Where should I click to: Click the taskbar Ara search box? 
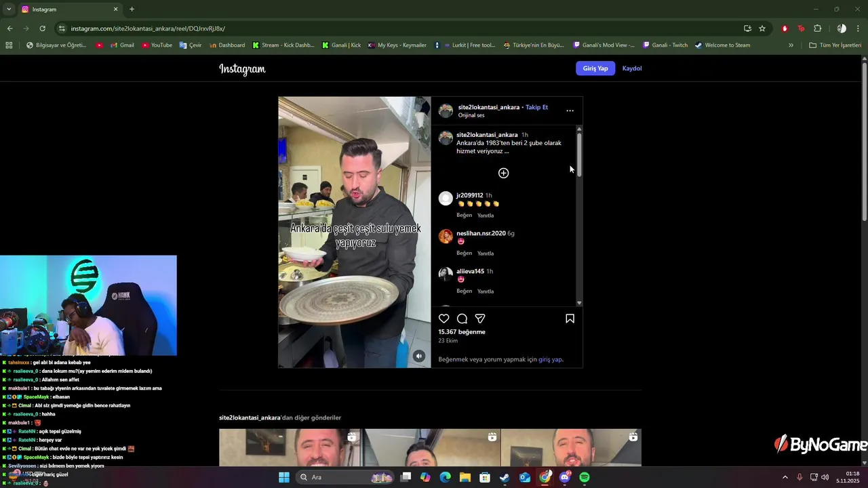point(345,477)
